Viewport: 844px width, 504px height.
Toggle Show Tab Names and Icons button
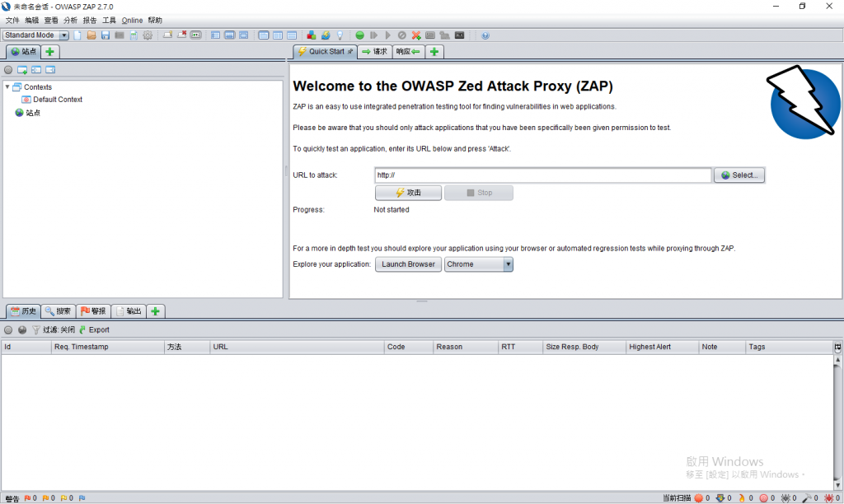pos(196,35)
